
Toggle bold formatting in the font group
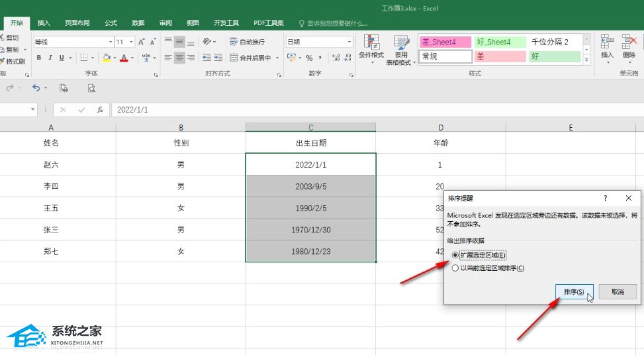point(39,58)
